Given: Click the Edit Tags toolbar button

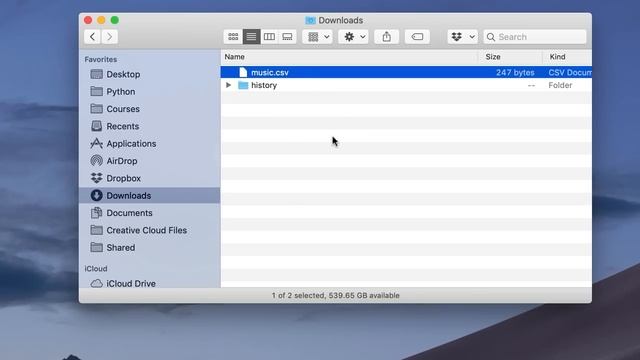Looking at the screenshot, I should pyautogui.click(x=417, y=37).
